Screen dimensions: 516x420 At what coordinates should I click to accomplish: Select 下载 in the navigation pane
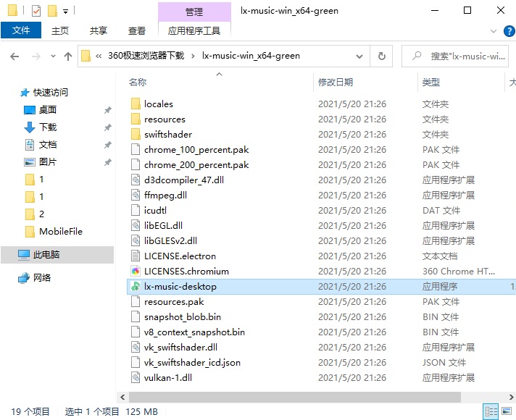47,127
